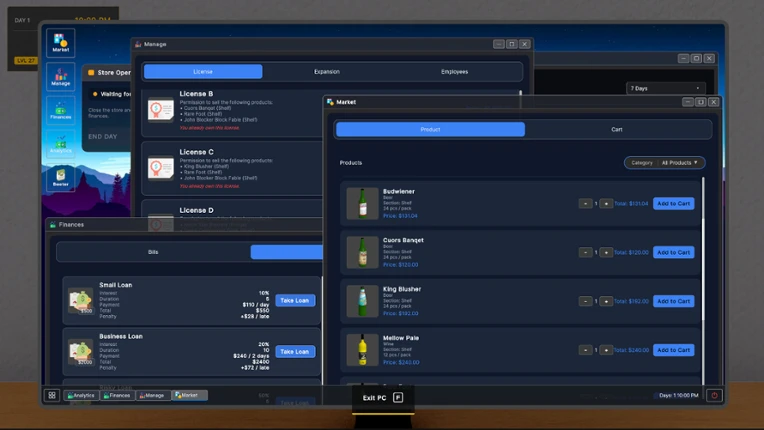764x430 pixels.
Task: Decrease Cuors Banqet quantity with minus
Action: click(x=585, y=252)
